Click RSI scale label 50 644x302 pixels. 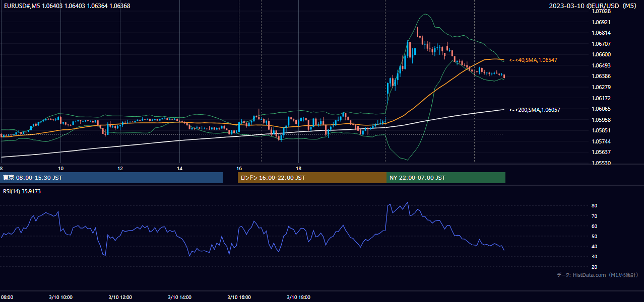pos(594,236)
